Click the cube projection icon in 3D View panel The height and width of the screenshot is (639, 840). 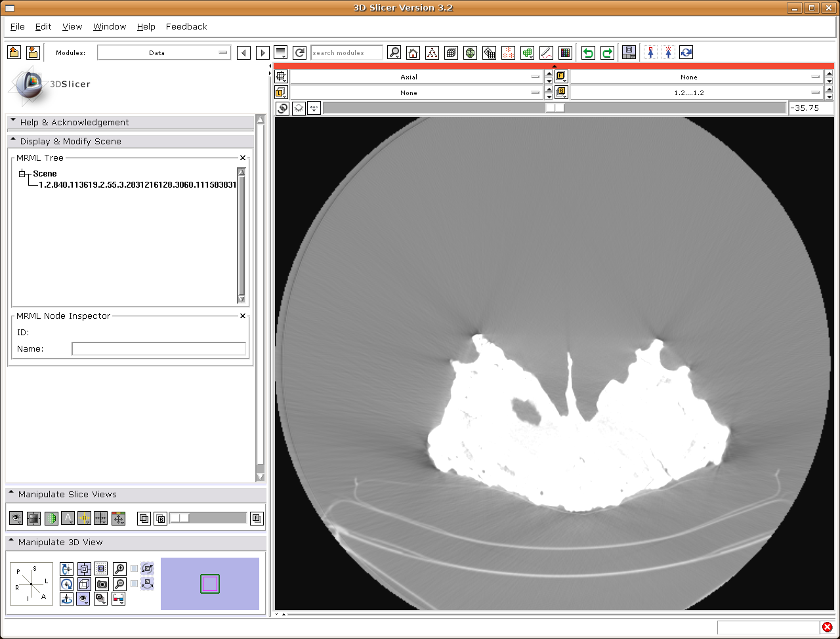pos(84,584)
